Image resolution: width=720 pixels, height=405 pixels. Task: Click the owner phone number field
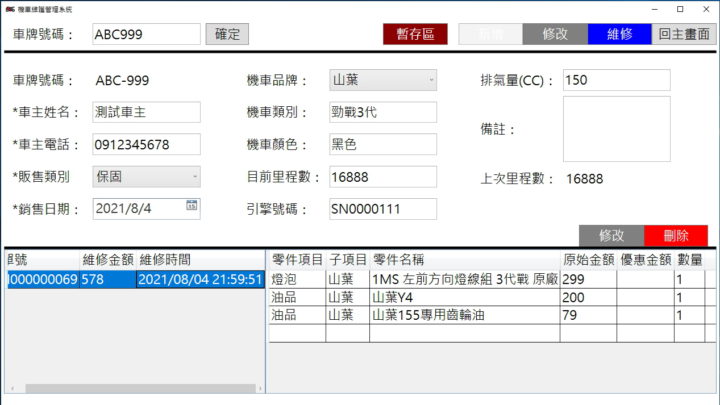(x=146, y=145)
